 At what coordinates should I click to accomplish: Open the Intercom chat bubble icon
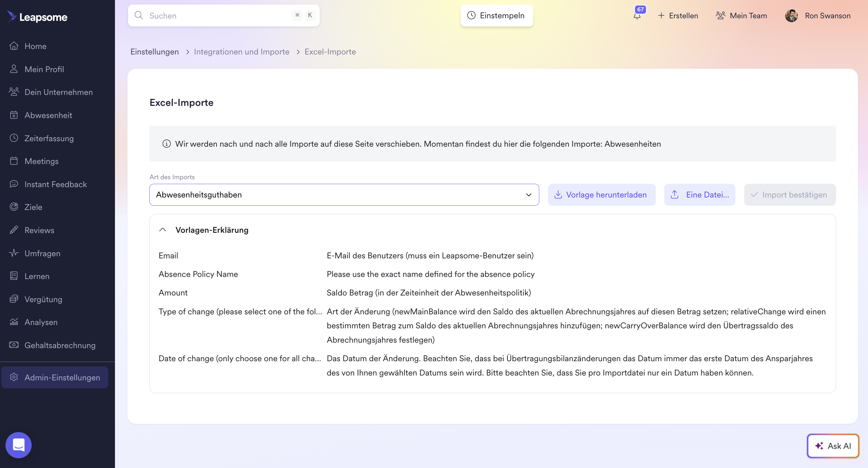(19, 445)
